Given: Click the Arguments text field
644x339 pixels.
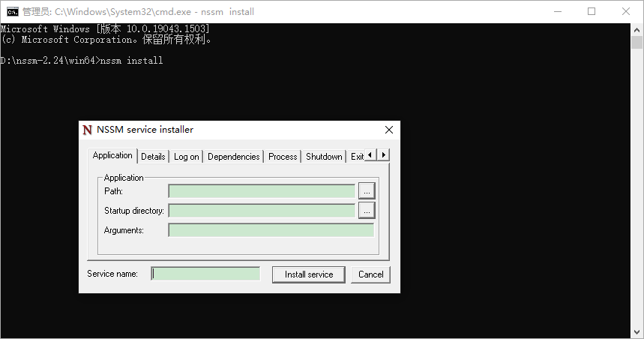Looking at the screenshot, I should tap(271, 230).
